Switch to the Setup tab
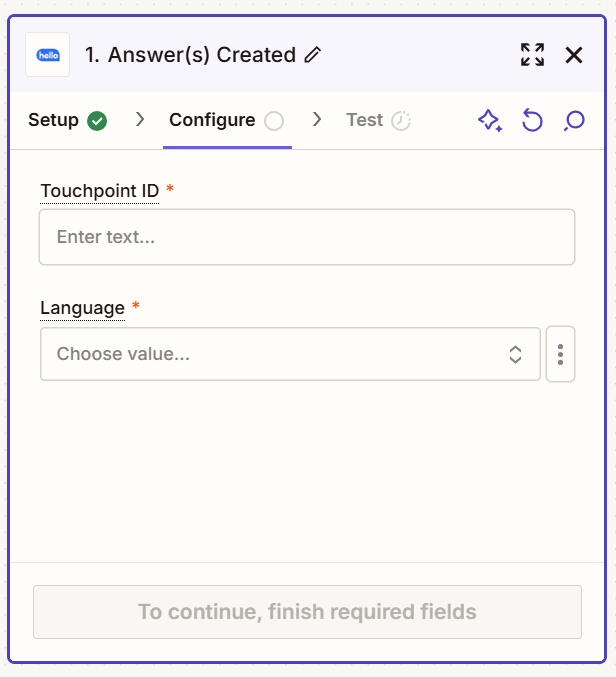This screenshot has height=677, width=616. click(54, 120)
